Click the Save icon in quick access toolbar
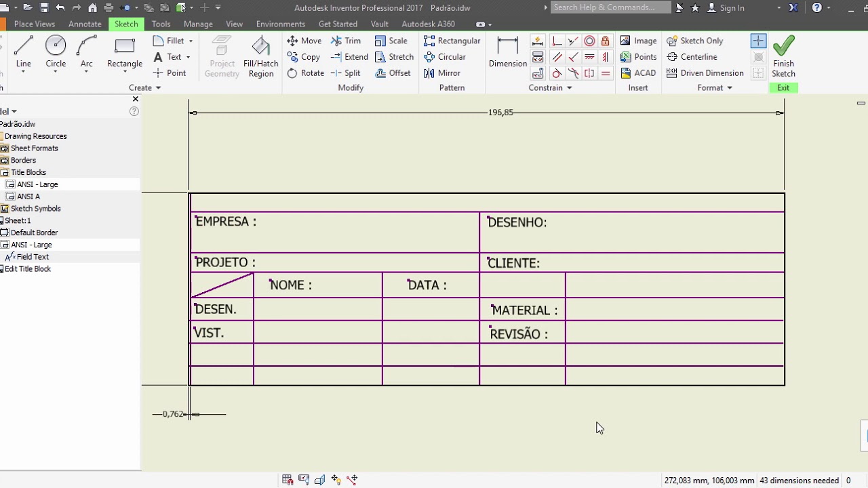 (44, 7)
